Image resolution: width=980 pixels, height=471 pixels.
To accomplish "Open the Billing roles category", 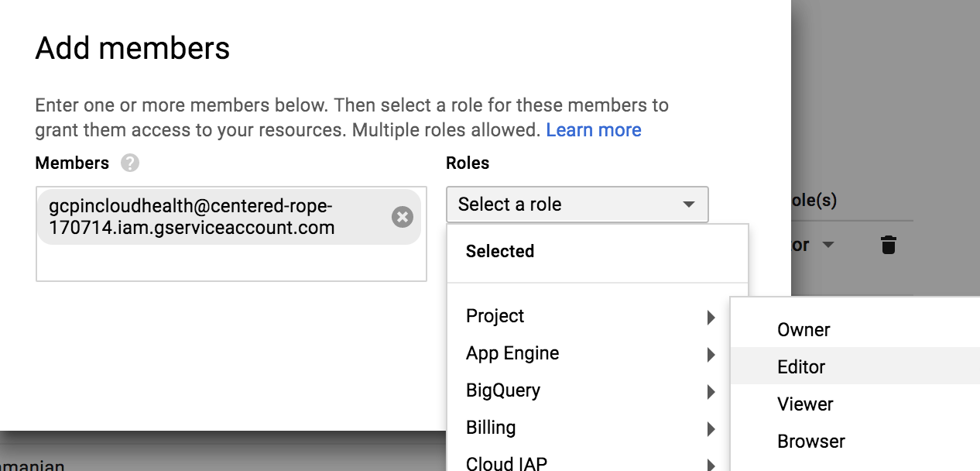I will [x=491, y=428].
